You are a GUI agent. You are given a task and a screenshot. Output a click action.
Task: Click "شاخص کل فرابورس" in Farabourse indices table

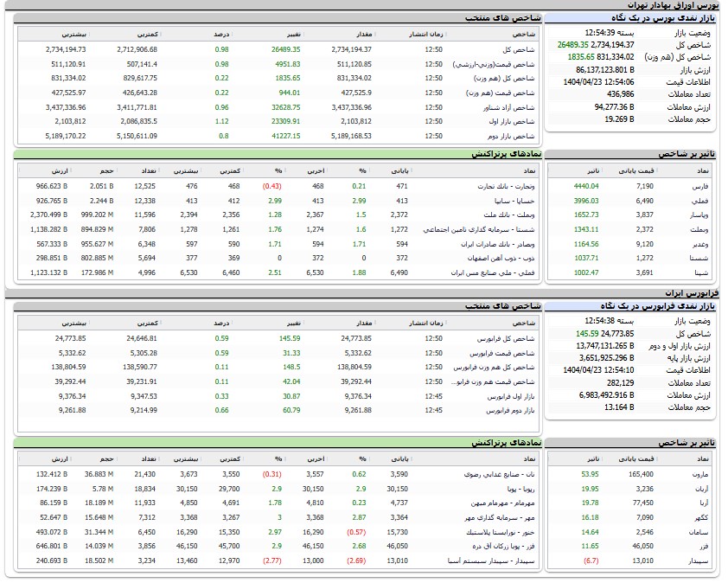(x=506, y=339)
